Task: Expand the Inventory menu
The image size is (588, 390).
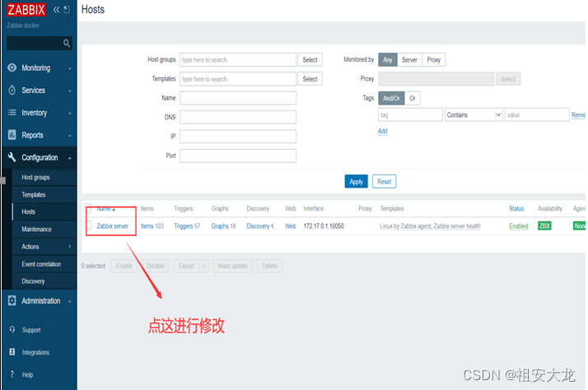Action: 70,114
